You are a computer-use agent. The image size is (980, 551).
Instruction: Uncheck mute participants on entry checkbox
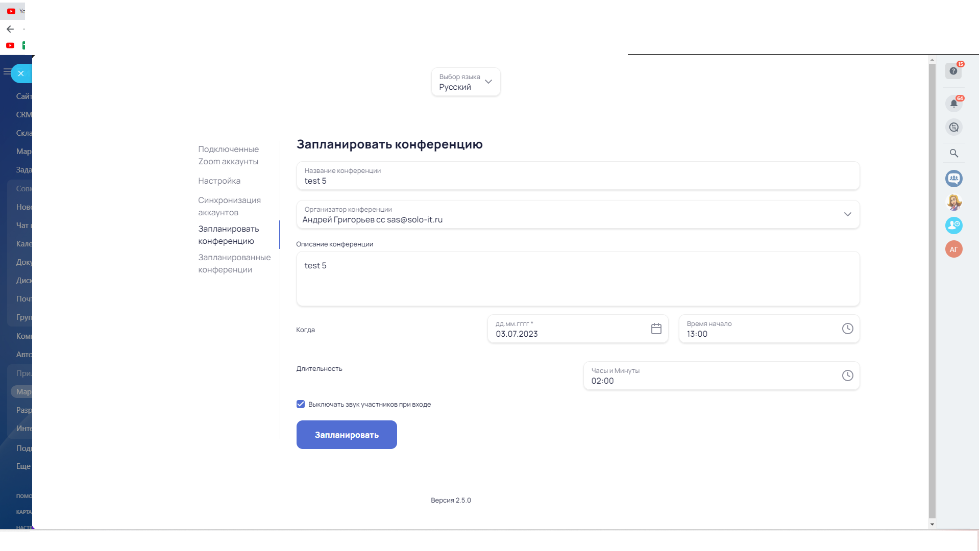pyautogui.click(x=301, y=405)
